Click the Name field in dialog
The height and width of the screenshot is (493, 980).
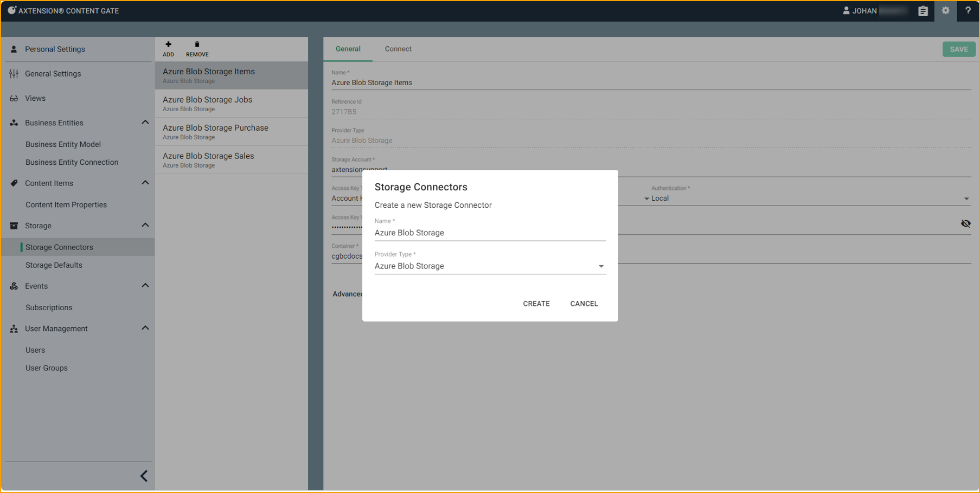point(490,233)
